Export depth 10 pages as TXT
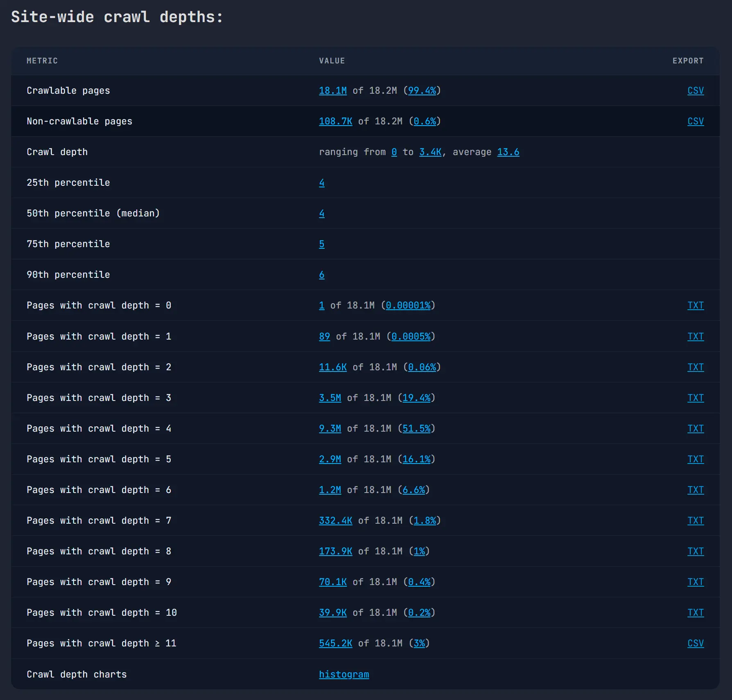The width and height of the screenshot is (732, 700). click(696, 612)
